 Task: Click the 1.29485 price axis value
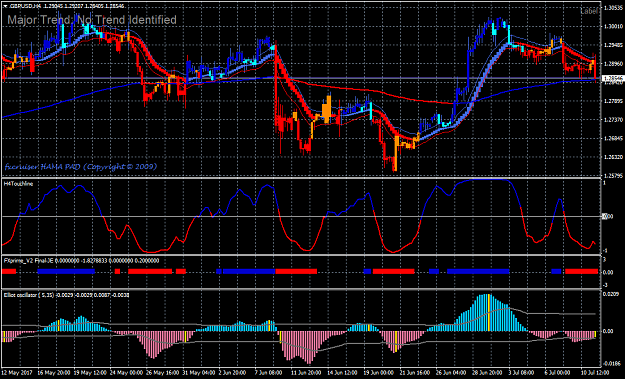tap(613, 45)
